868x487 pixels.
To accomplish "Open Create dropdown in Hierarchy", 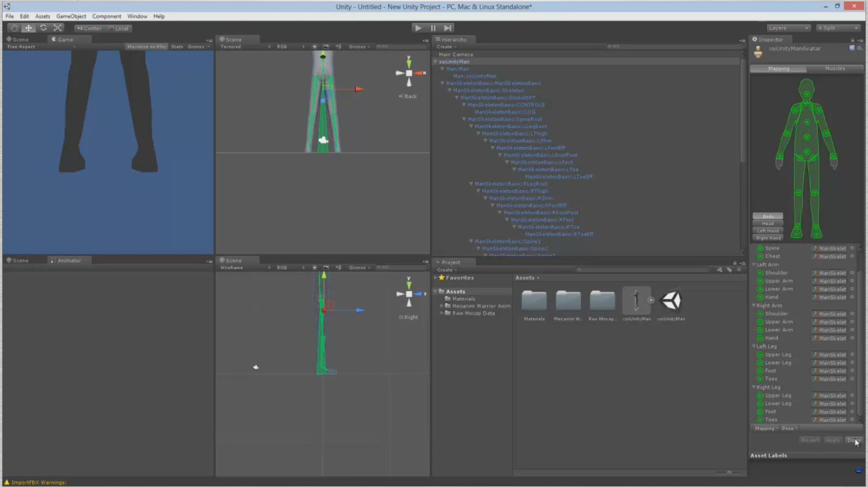I will [x=447, y=47].
